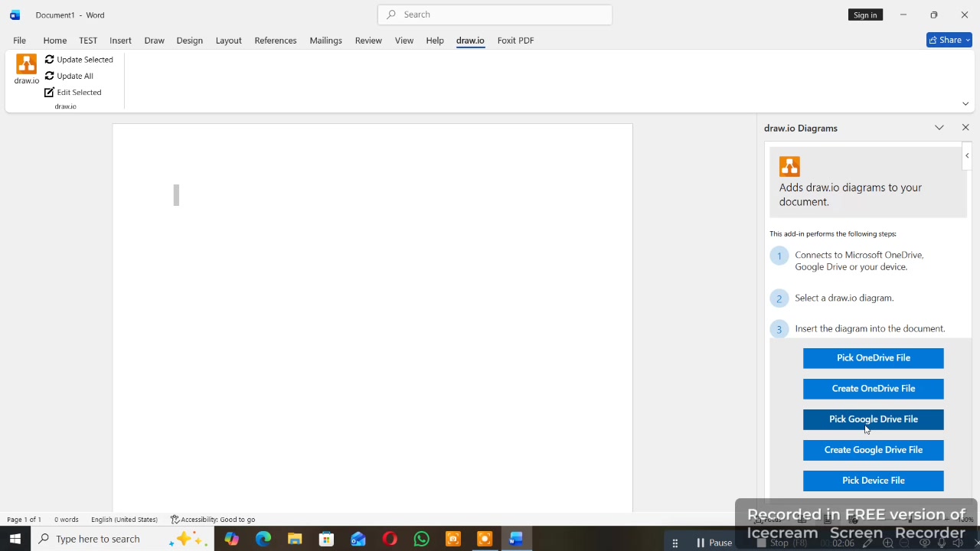Open File Explorer from taskbar
The image size is (980, 551).
[295, 540]
